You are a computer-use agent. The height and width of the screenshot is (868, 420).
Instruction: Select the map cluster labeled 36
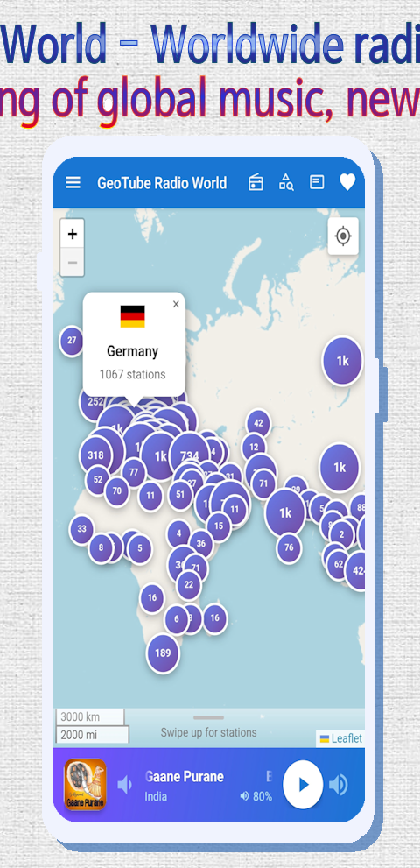[201, 544]
